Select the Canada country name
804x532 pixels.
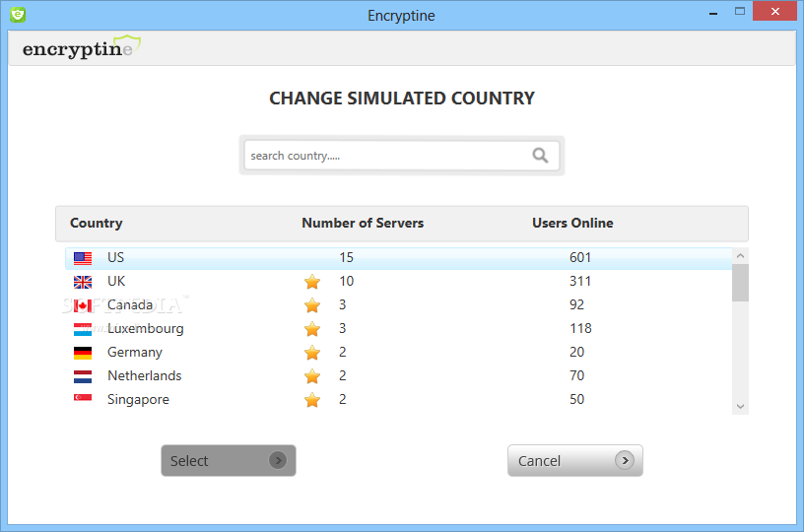(x=130, y=304)
